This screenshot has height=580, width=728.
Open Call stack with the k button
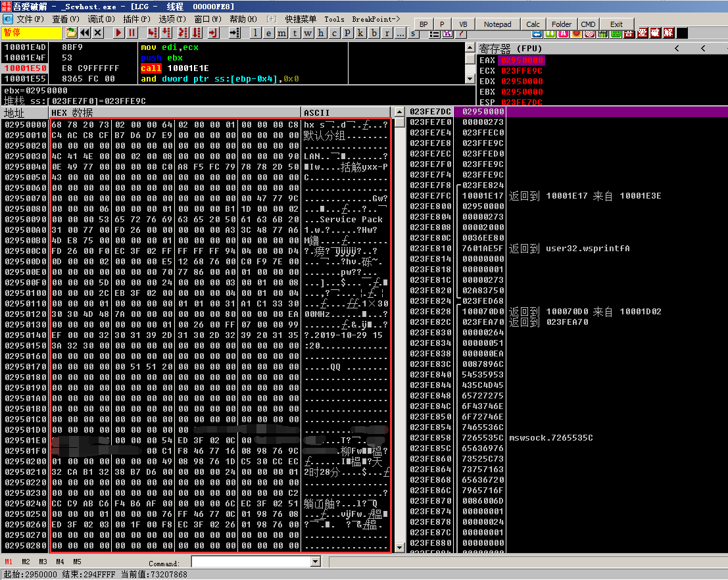(360, 32)
